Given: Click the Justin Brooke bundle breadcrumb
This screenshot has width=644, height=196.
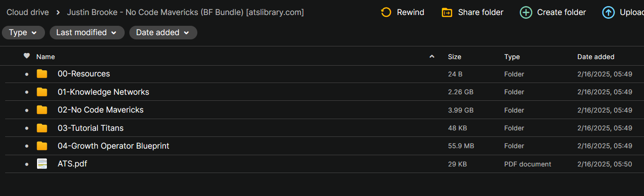Looking at the screenshot, I should click(186, 12).
